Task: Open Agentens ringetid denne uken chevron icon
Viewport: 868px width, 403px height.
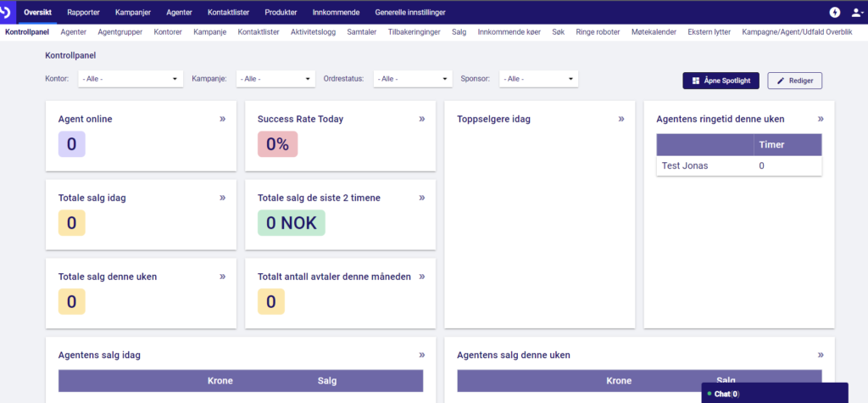Action: pyautogui.click(x=821, y=119)
